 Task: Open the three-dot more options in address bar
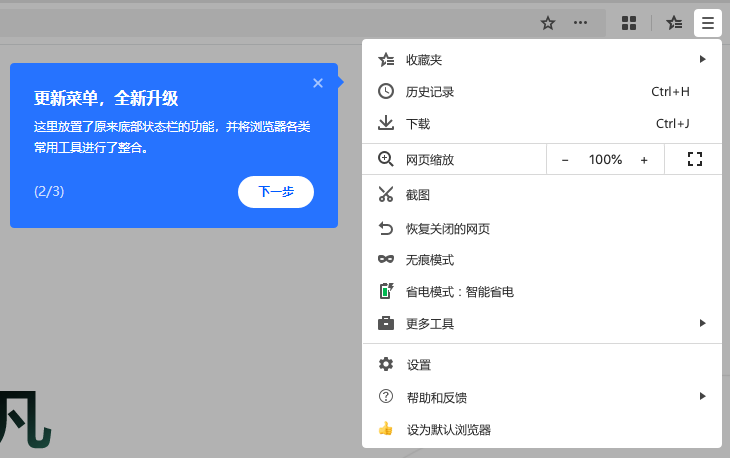[580, 22]
